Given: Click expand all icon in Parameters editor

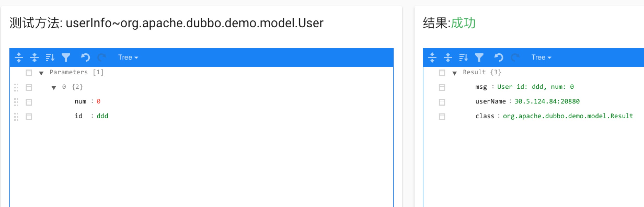Looking at the screenshot, I should coord(19,57).
